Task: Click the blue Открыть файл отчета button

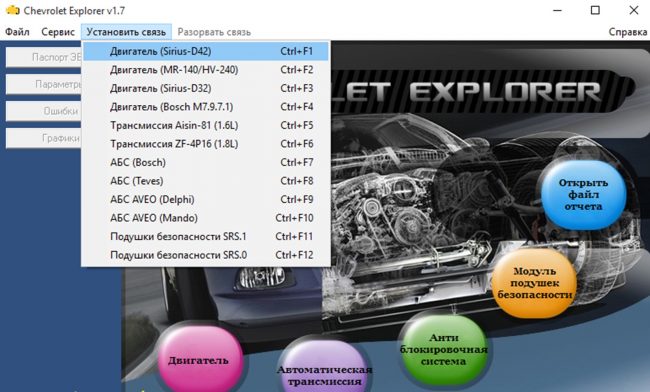Action: point(583,194)
